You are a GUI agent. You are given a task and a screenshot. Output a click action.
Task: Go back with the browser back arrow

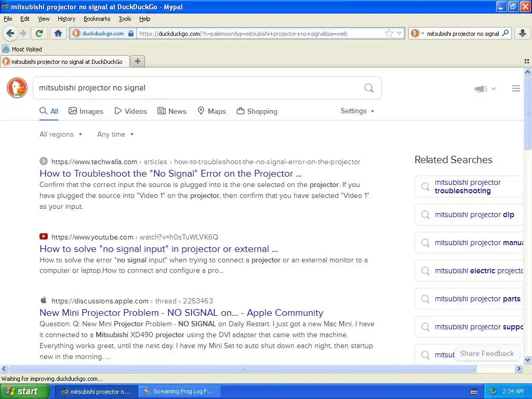[10, 33]
